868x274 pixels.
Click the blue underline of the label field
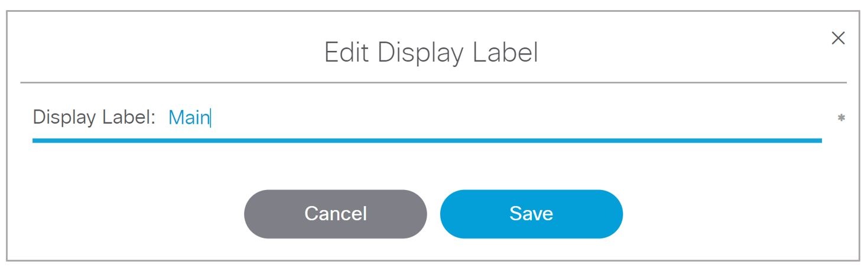pos(427,140)
